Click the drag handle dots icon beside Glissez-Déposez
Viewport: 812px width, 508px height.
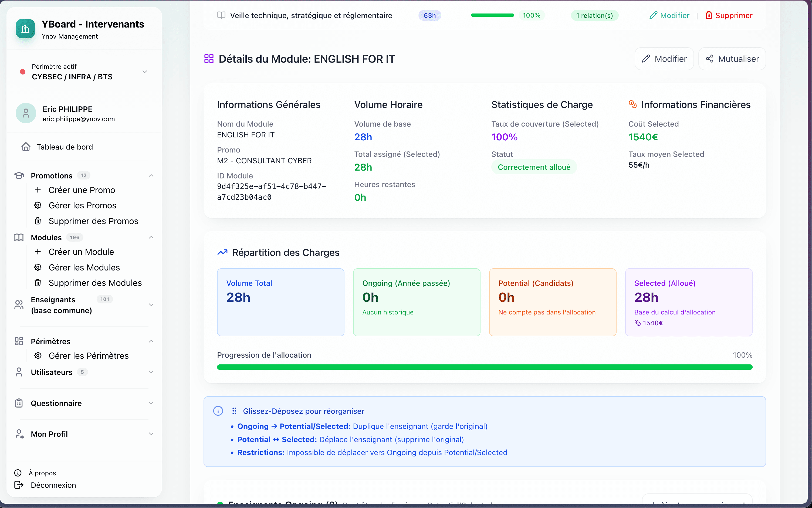tap(234, 411)
